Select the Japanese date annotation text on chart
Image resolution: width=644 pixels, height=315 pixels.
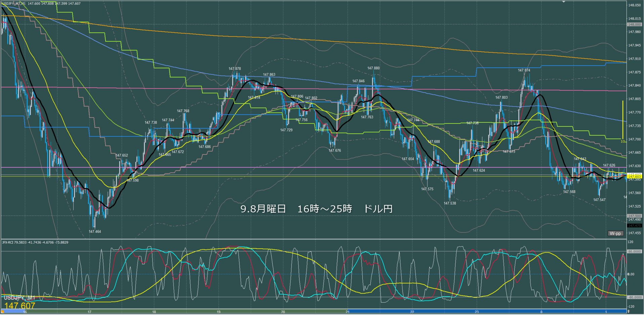(316, 209)
